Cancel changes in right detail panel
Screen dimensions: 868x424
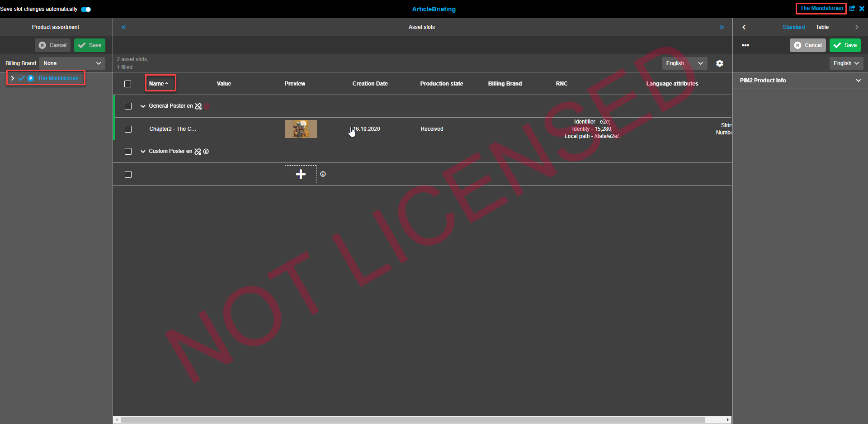tap(808, 45)
